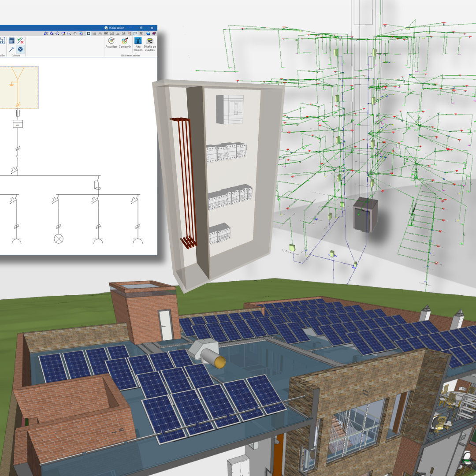Viewport: 476px width, 476px height.
Task: Toggle the speech bubble annotations icon
Action: 135,33
